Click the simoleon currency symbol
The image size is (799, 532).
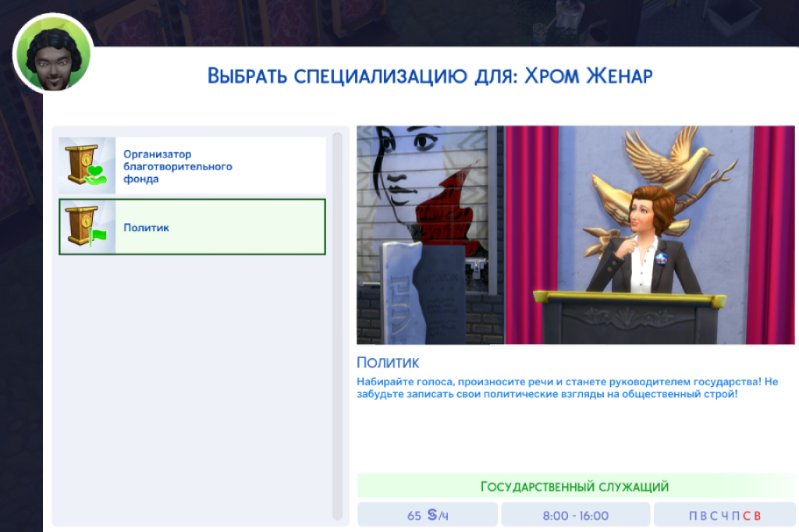(432, 515)
